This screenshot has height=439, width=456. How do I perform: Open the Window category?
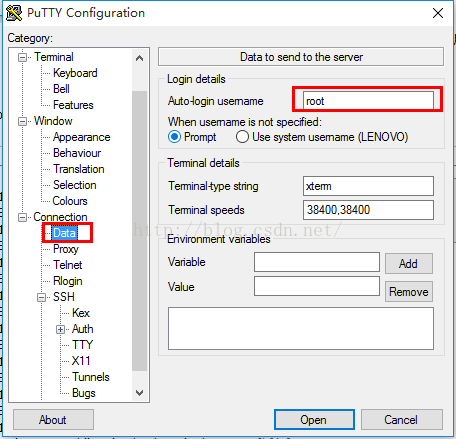pos(53,121)
